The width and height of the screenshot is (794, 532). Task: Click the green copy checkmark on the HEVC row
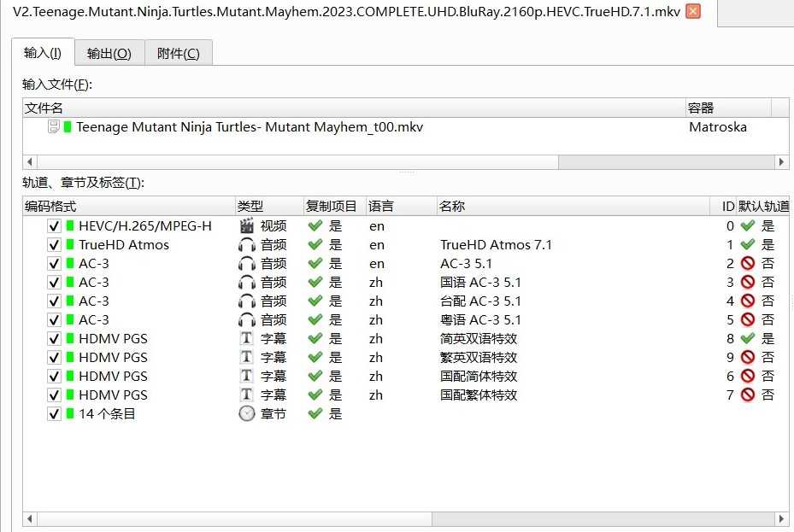315,225
